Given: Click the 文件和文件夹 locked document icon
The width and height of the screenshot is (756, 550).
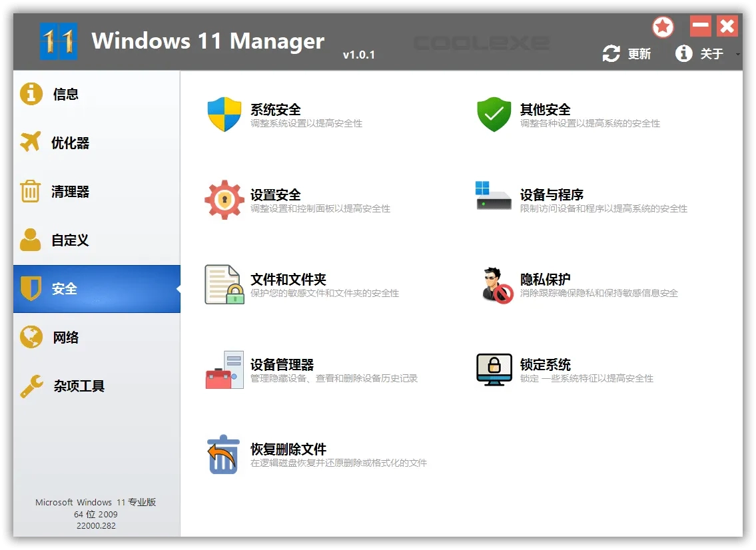Looking at the screenshot, I should (224, 284).
